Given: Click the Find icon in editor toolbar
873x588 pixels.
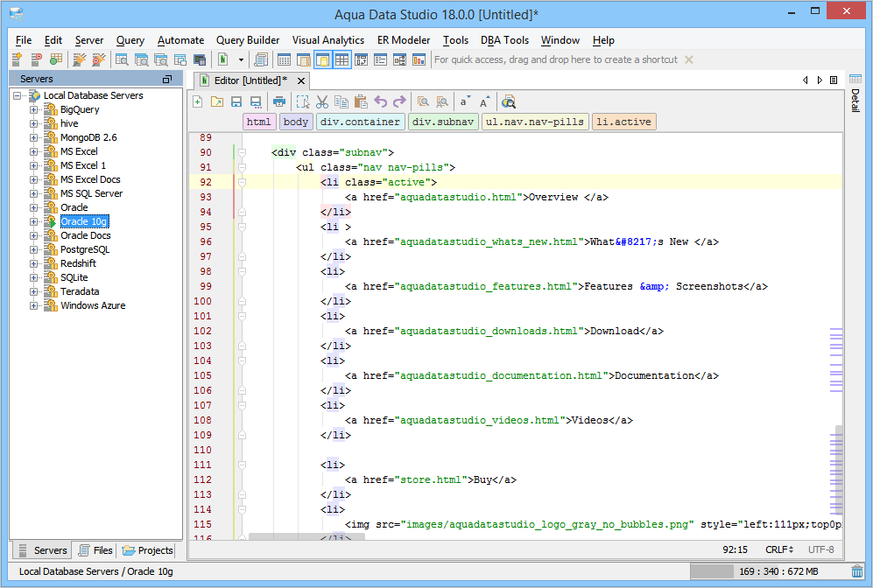Looking at the screenshot, I should [x=423, y=101].
